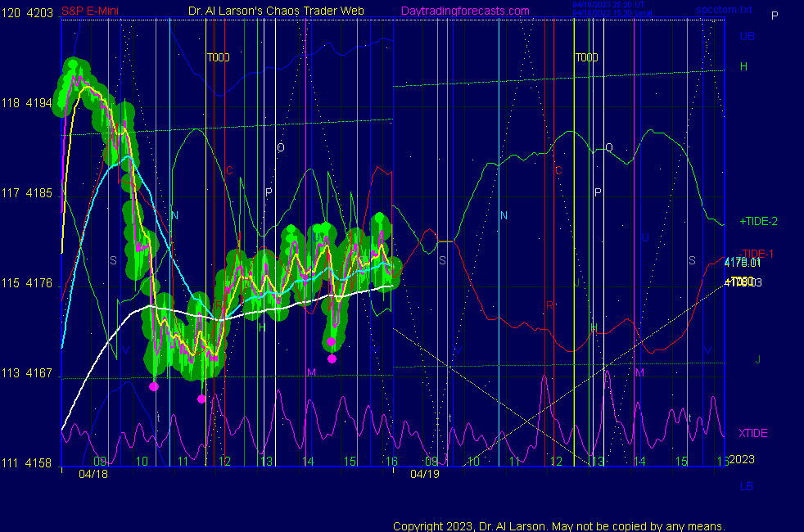Screen dimensions: 804x532
Task: Click the 14 hour label in 04/19 session
Action: tap(639, 461)
